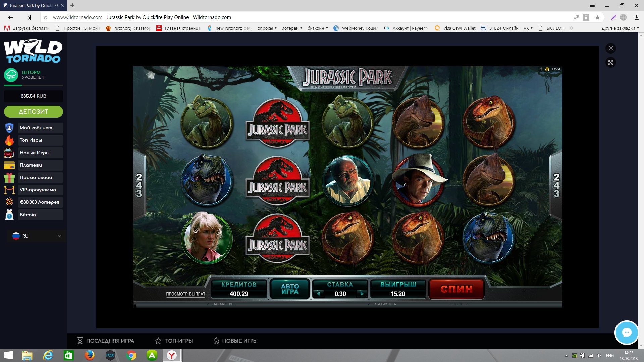Bookmark page with the star icon

[x=597, y=17]
